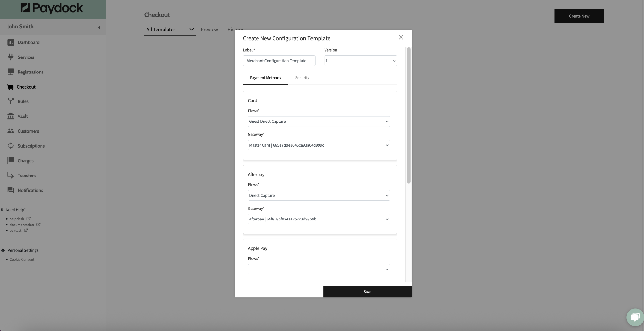Switch to the Security tab
This screenshot has width=644, height=331.
[x=302, y=78]
